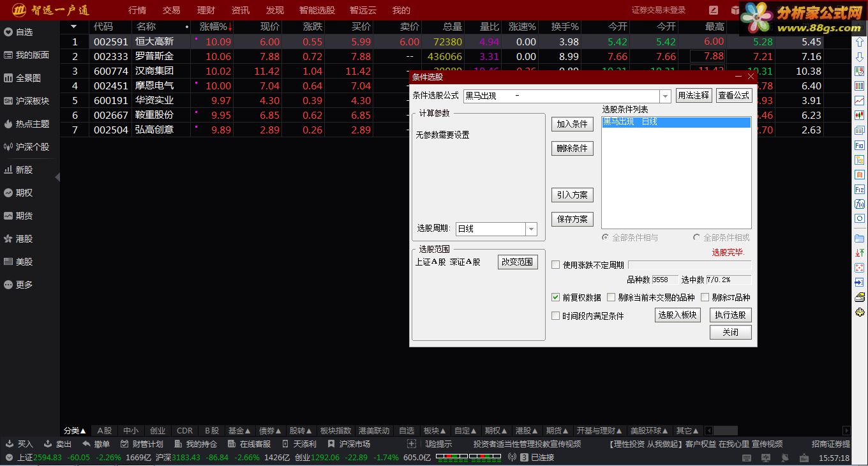Click the red-green sort arrows icon
Screen dimensions: 868x466
point(860,253)
